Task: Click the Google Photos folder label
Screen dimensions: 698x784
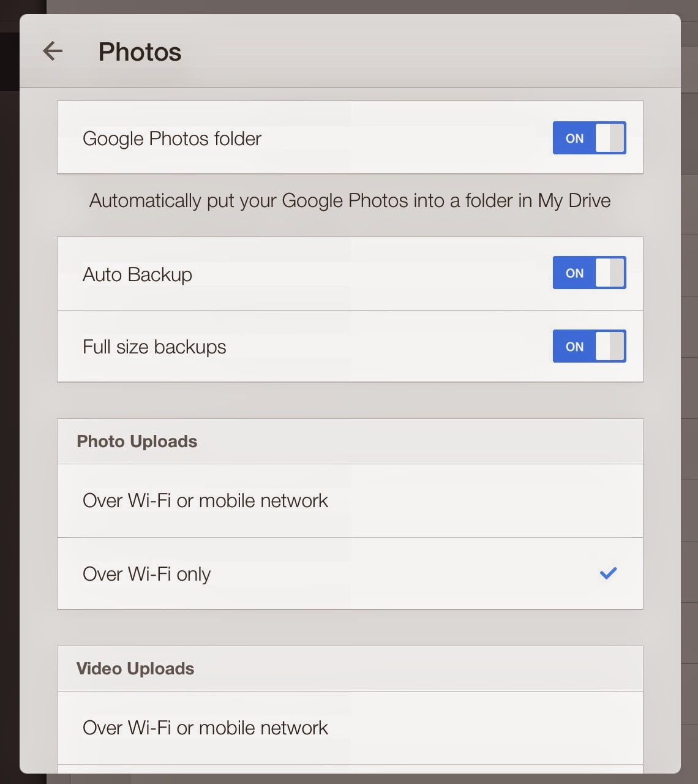Action: coord(172,138)
